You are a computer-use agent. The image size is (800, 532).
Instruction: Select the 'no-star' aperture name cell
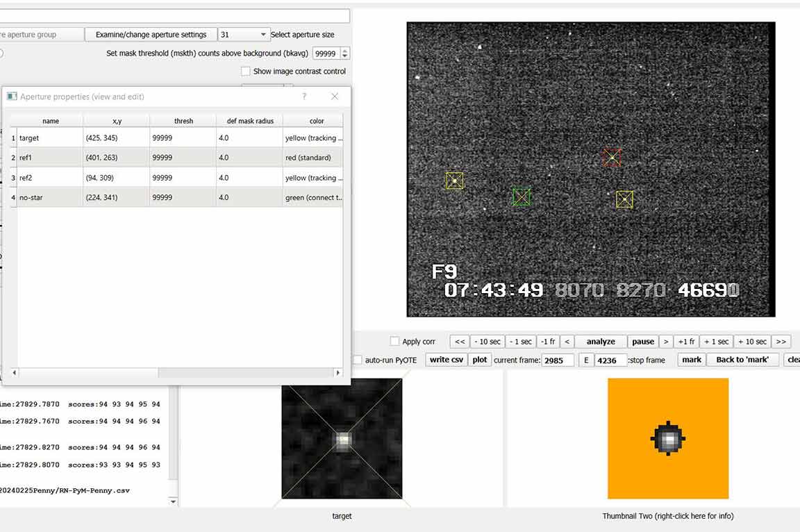point(50,197)
